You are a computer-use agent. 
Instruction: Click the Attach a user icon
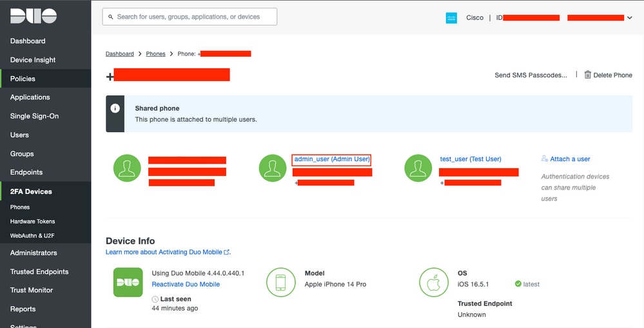545,159
